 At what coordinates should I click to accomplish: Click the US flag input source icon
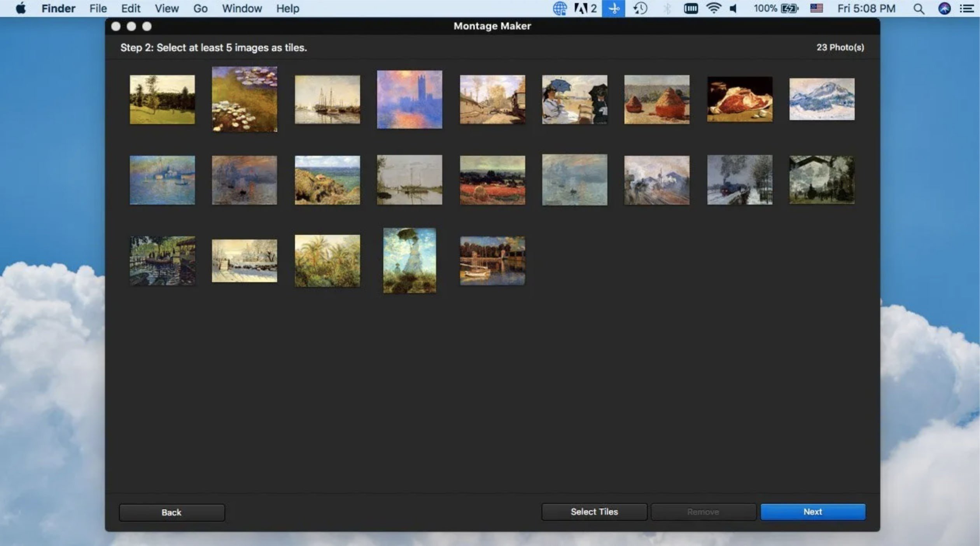click(x=816, y=9)
